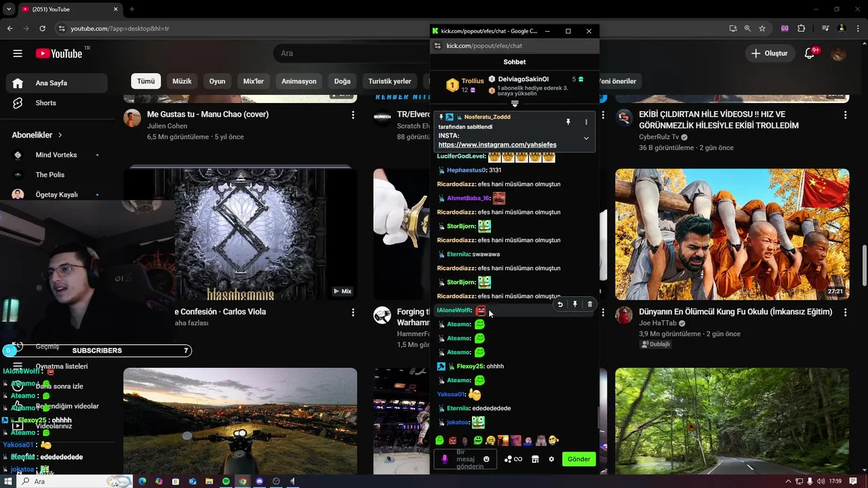868x488 pixels.
Task: Select the Oyun filter chip
Action: click(x=217, y=81)
